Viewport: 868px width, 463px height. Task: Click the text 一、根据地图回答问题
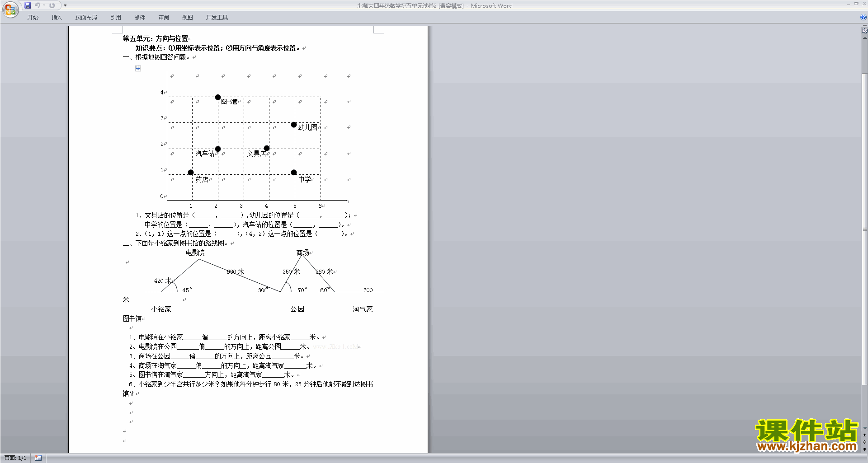click(x=156, y=57)
